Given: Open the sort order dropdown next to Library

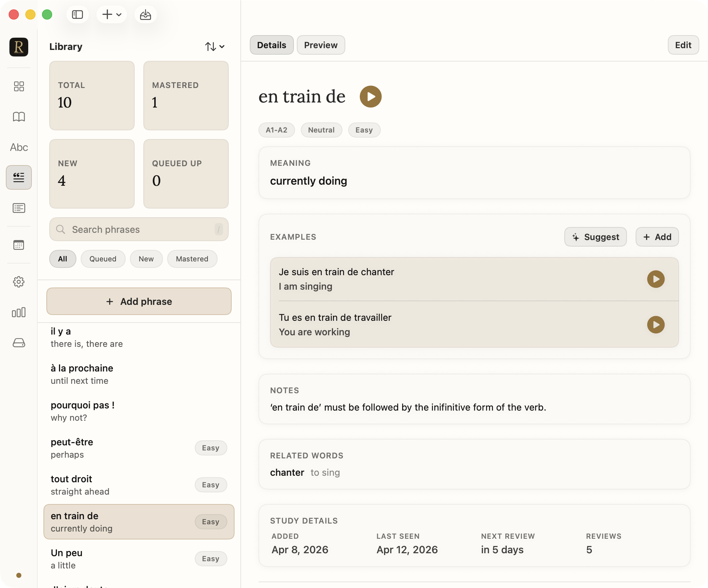Looking at the screenshot, I should [x=214, y=46].
